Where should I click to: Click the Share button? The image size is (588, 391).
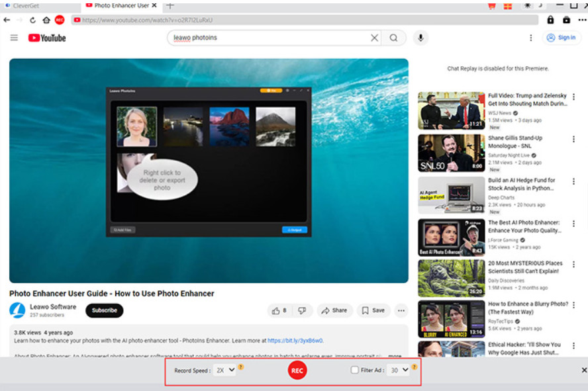coord(335,310)
